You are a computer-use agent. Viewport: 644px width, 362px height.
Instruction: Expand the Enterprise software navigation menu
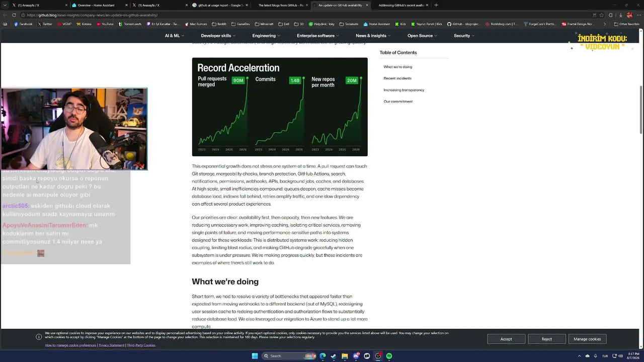[317, 36]
